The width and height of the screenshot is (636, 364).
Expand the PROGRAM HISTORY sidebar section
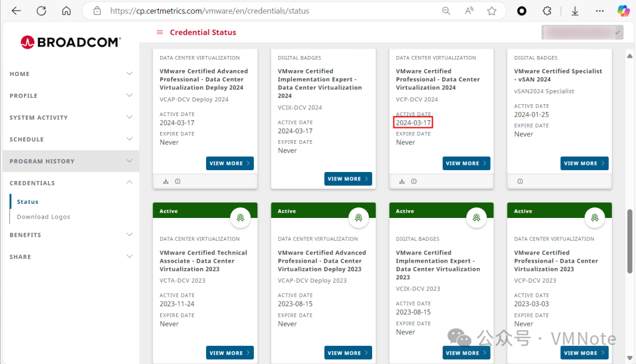(71, 161)
